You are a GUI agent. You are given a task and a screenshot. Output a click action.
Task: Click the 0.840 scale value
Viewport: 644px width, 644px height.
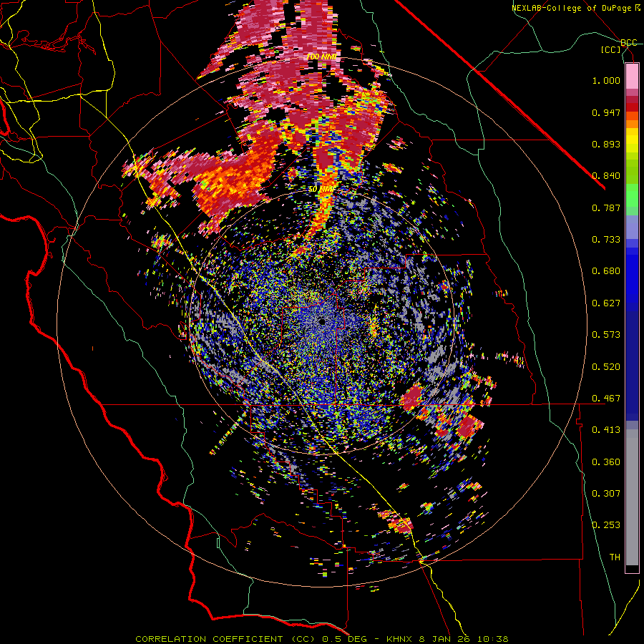coord(606,176)
